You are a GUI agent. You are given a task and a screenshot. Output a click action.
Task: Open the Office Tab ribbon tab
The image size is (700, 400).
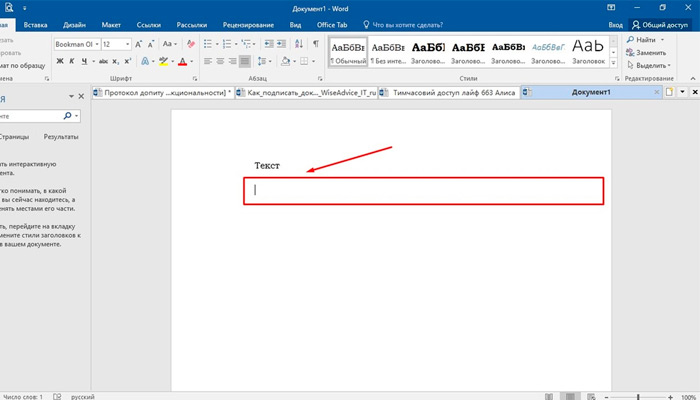tap(332, 25)
